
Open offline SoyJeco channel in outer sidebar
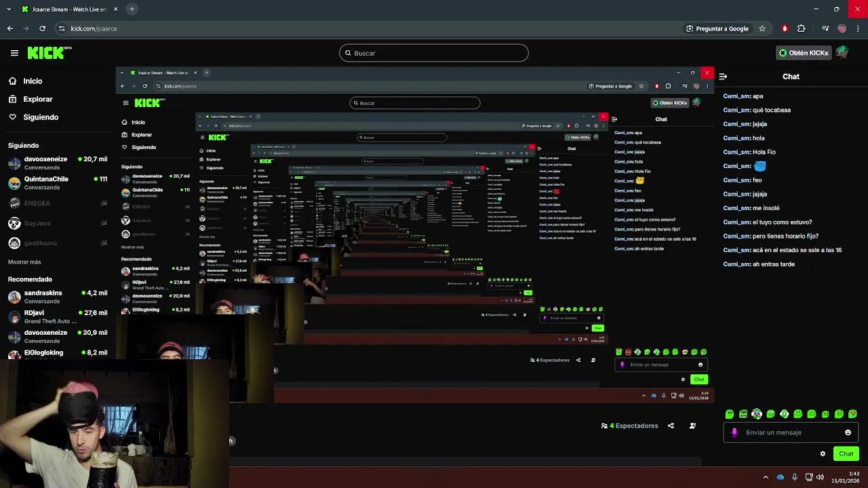(57, 223)
